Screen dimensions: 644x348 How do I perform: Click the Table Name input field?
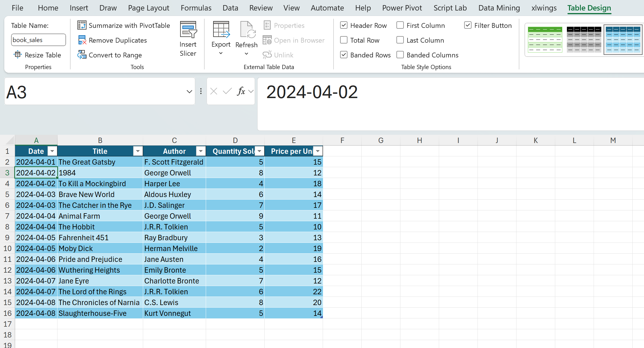point(38,40)
